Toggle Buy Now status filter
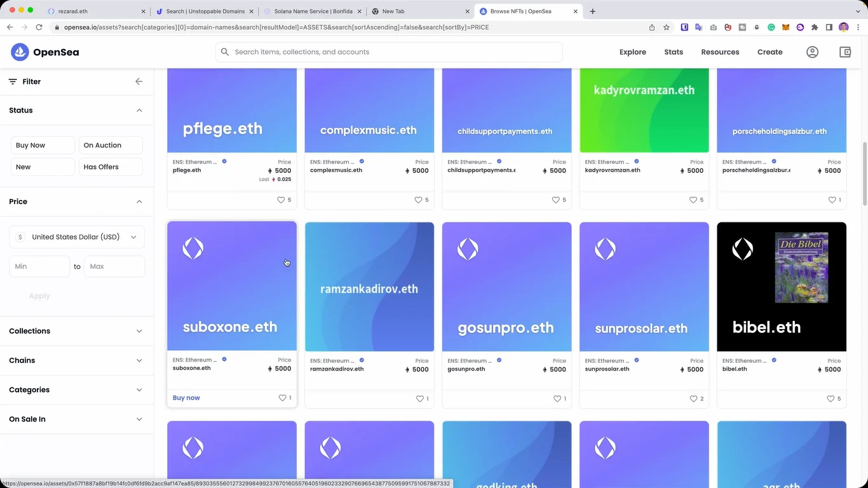This screenshot has height=488, width=868. click(43, 145)
